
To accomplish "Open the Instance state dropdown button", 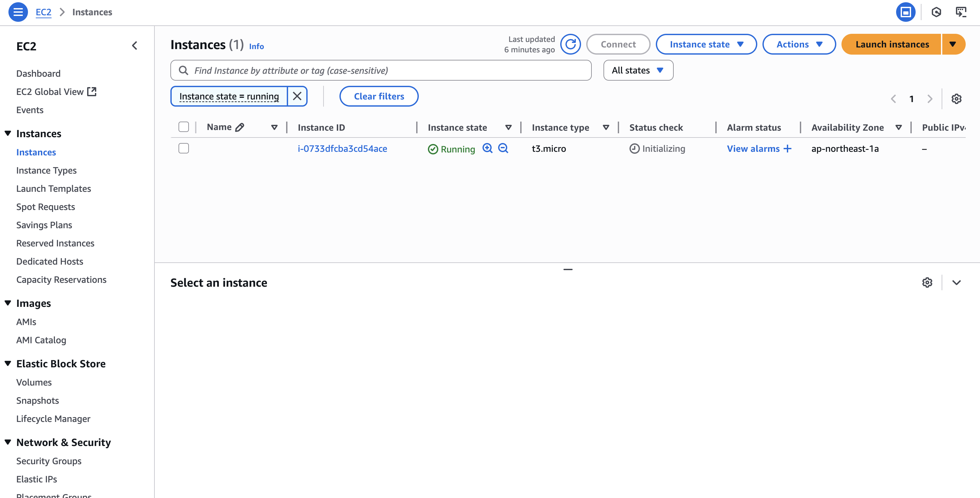I will 706,45.
